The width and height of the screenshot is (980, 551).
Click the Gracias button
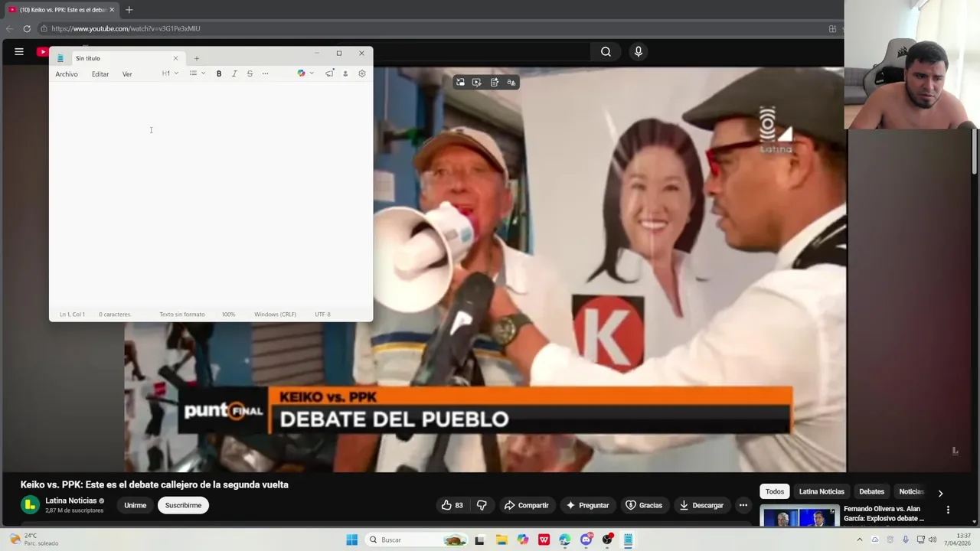(x=644, y=505)
